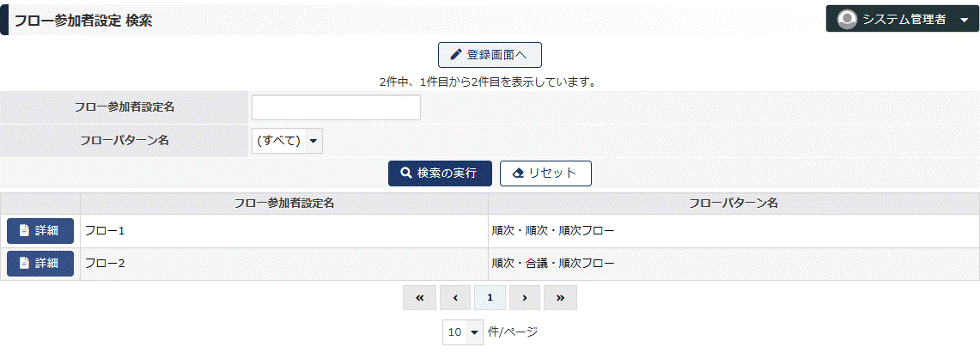Click the eraser icon on リセット
The image size is (980, 359).
[x=518, y=173]
